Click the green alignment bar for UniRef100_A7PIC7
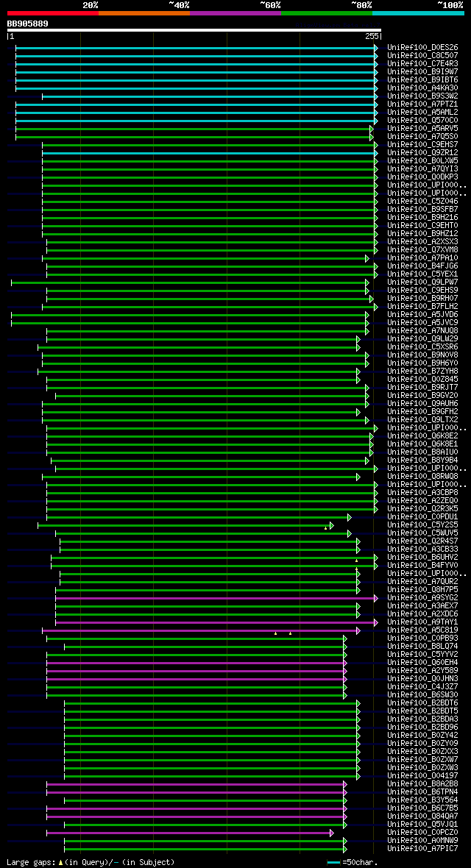The height and width of the screenshot is (868, 471). click(205, 849)
